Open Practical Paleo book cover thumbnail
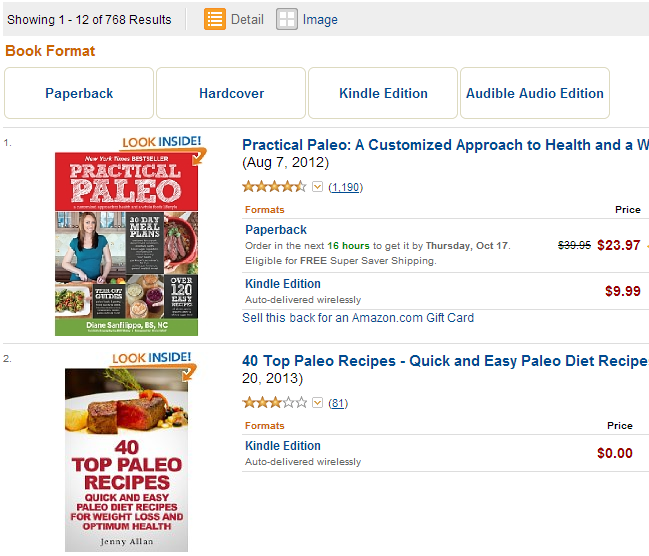This screenshot has width=649, height=556. 126,244
